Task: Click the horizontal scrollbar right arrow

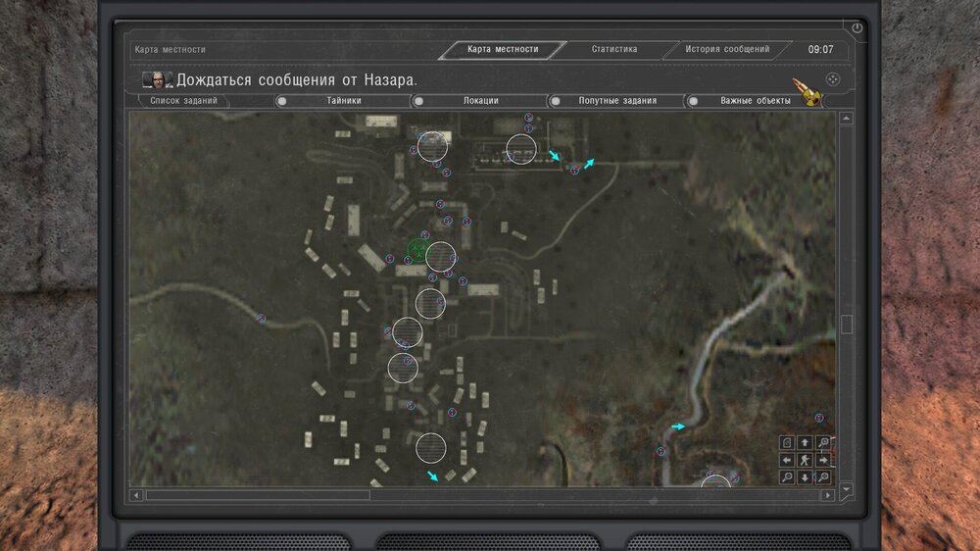Action: coord(828,495)
